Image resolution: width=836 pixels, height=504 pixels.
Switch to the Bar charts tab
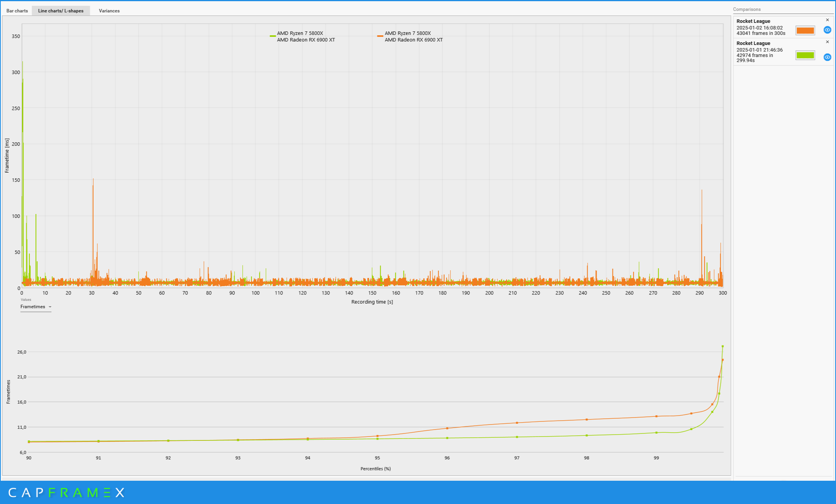tap(17, 11)
